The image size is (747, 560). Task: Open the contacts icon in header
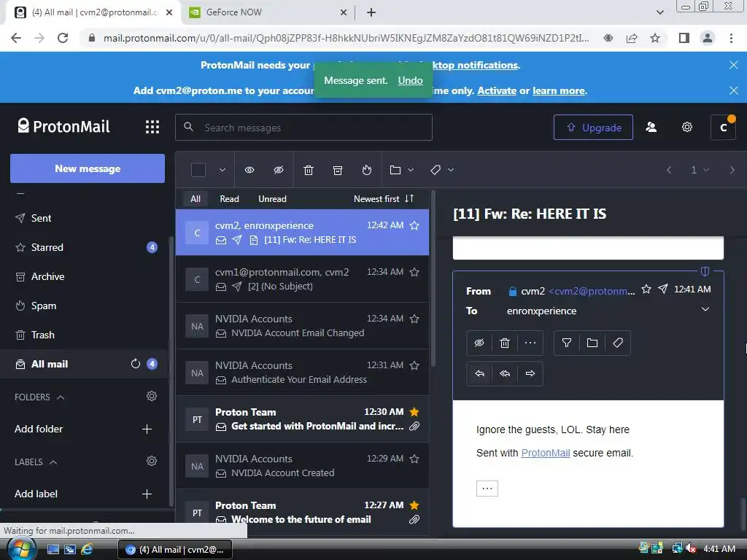(x=651, y=127)
